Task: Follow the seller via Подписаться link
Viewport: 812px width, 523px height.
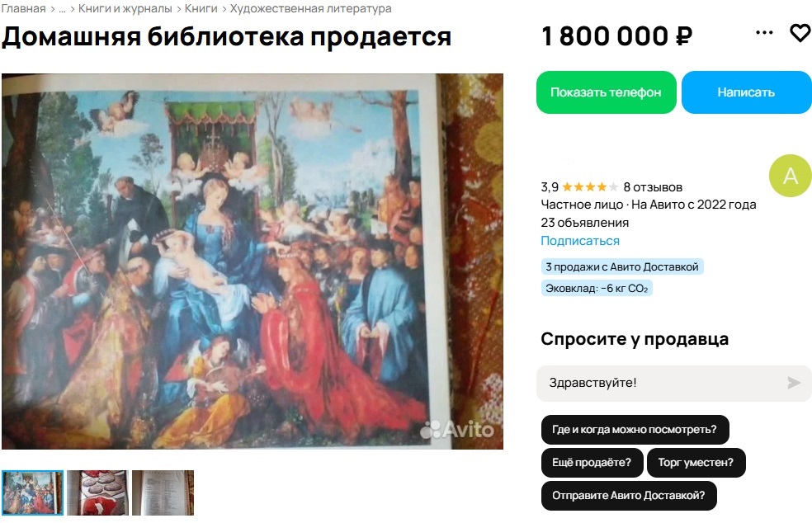Action: (580, 241)
